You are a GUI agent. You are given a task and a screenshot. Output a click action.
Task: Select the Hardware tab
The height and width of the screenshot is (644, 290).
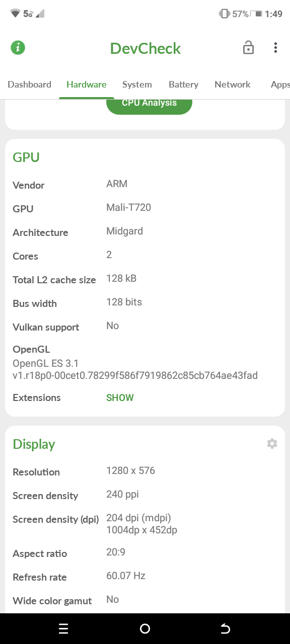click(x=86, y=85)
